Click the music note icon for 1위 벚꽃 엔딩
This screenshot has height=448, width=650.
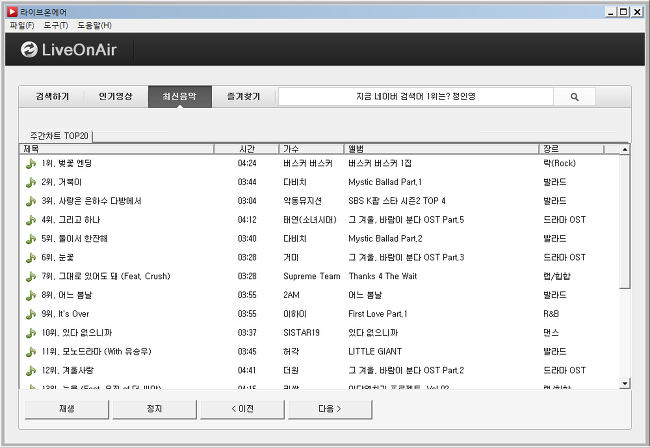[31, 164]
